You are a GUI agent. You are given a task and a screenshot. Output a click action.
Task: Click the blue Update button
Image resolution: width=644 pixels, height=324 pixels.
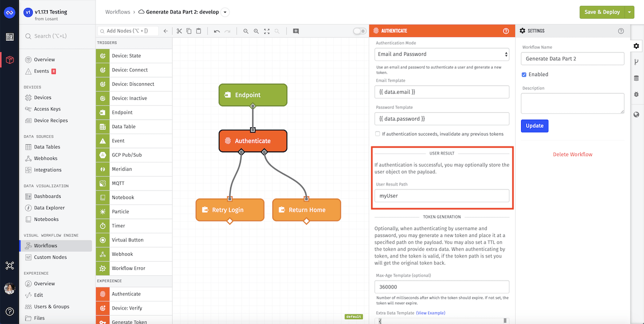click(534, 126)
